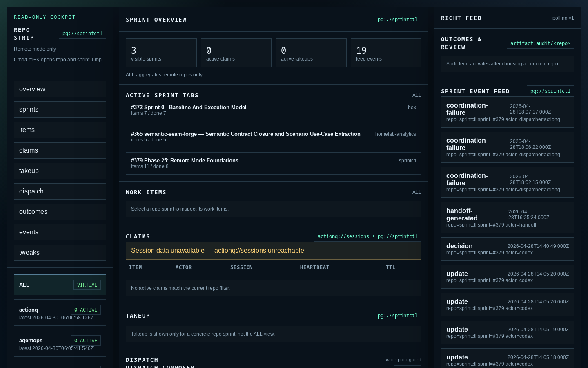Click the audit feed activation notice

[x=508, y=64]
